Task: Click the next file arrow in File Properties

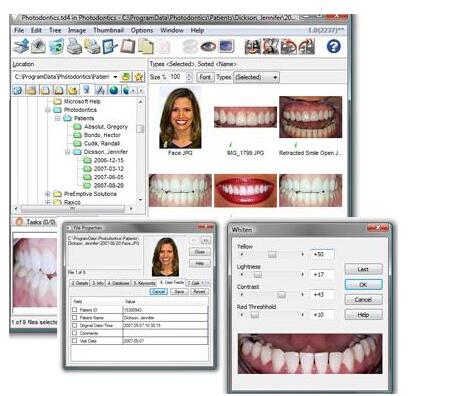Action: [x=206, y=240]
